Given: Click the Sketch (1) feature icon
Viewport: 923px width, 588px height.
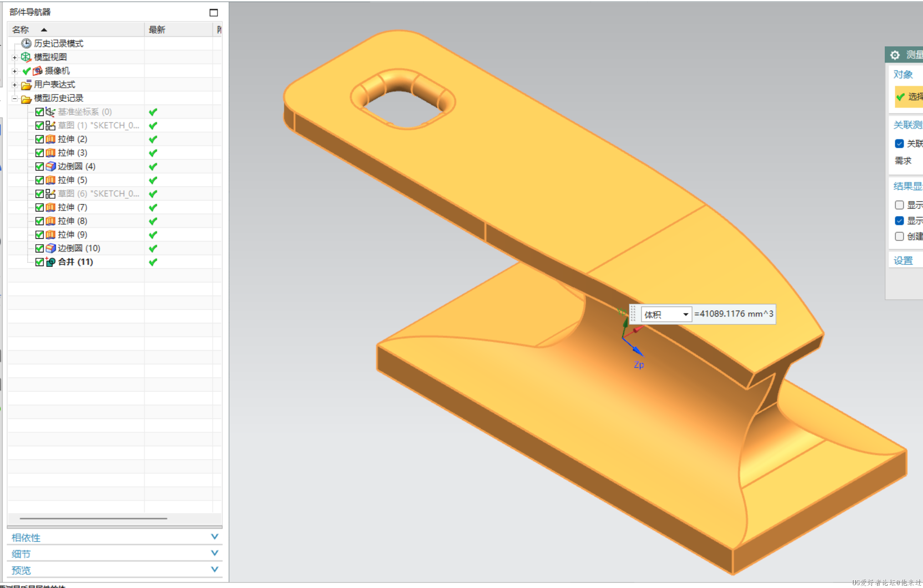Looking at the screenshot, I should [x=50, y=125].
